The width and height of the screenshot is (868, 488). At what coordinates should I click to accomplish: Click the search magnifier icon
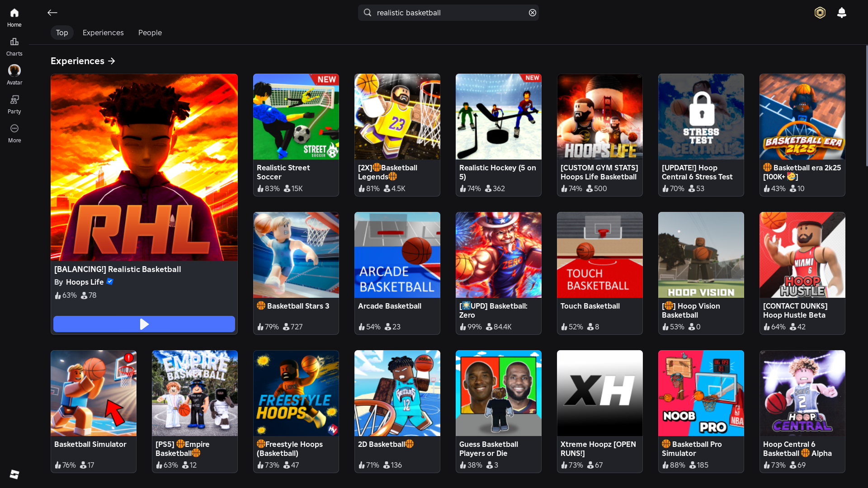[x=368, y=13]
